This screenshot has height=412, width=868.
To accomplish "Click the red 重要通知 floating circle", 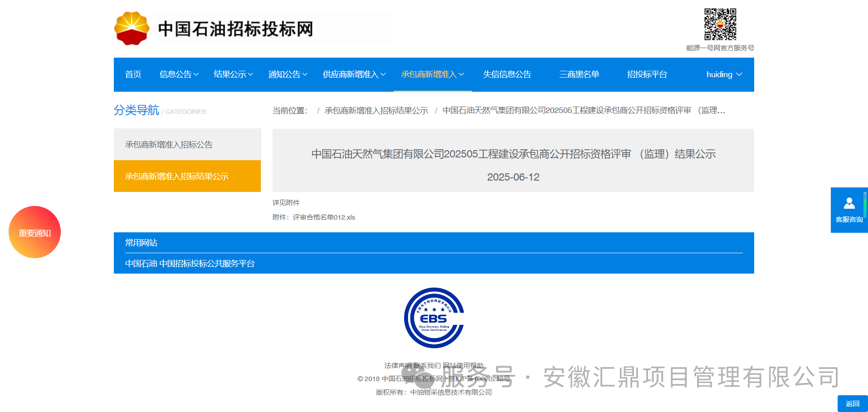I will pos(34,232).
